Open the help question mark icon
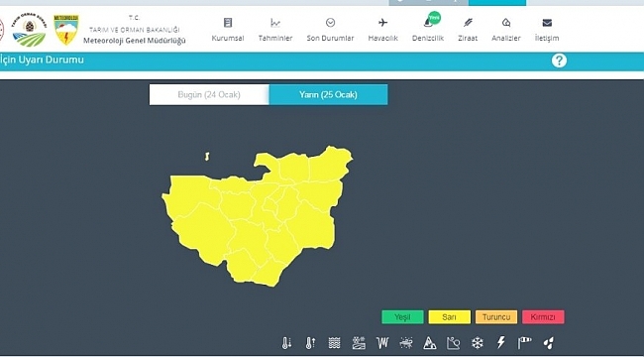 click(x=559, y=60)
